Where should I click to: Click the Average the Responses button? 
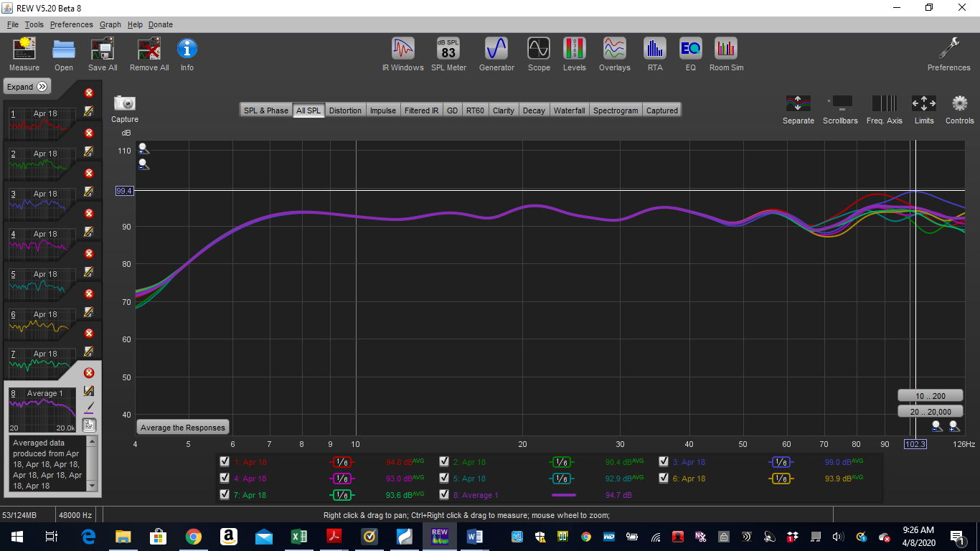click(x=182, y=427)
